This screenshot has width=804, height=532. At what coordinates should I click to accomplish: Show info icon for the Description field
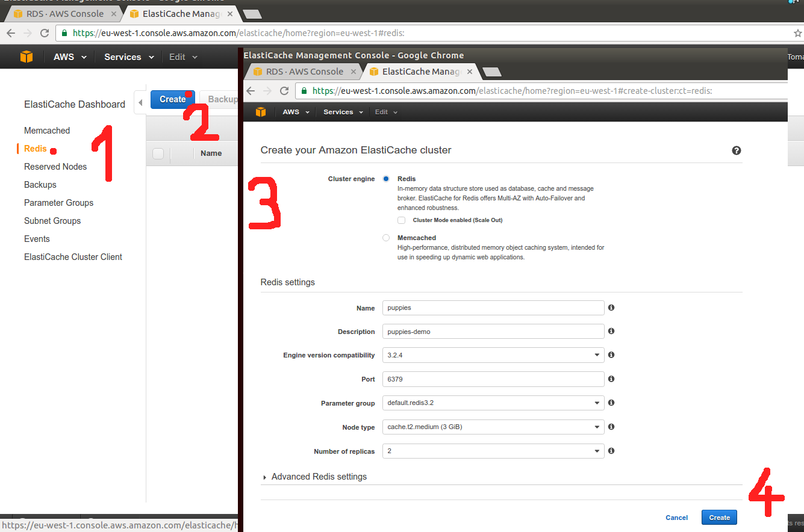[611, 331]
